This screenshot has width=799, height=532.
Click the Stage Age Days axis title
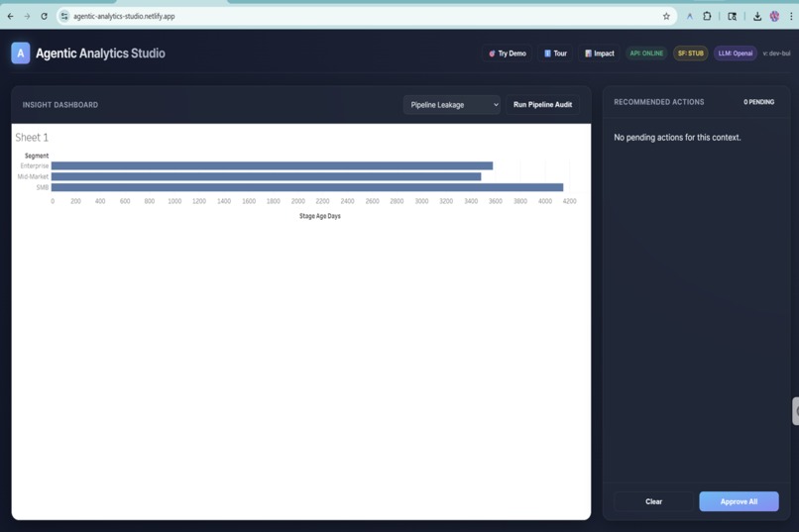point(320,216)
